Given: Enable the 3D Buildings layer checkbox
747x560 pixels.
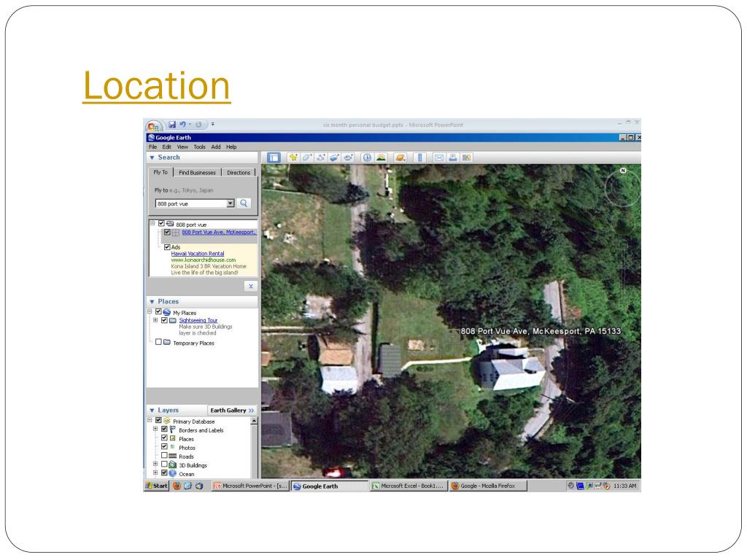Looking at the screenshot, I should coord(164,464).
